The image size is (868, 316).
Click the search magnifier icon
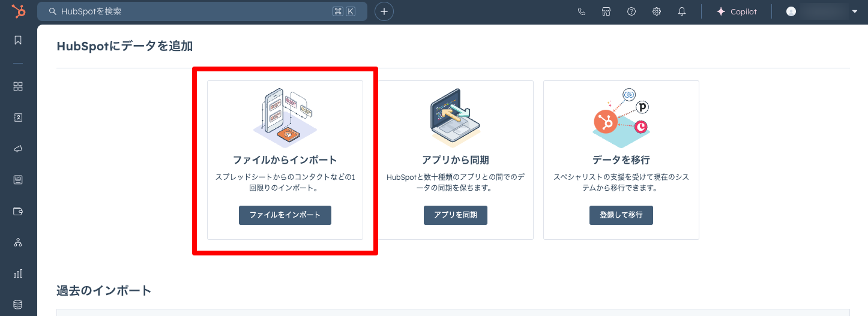(x=53, y=11)
